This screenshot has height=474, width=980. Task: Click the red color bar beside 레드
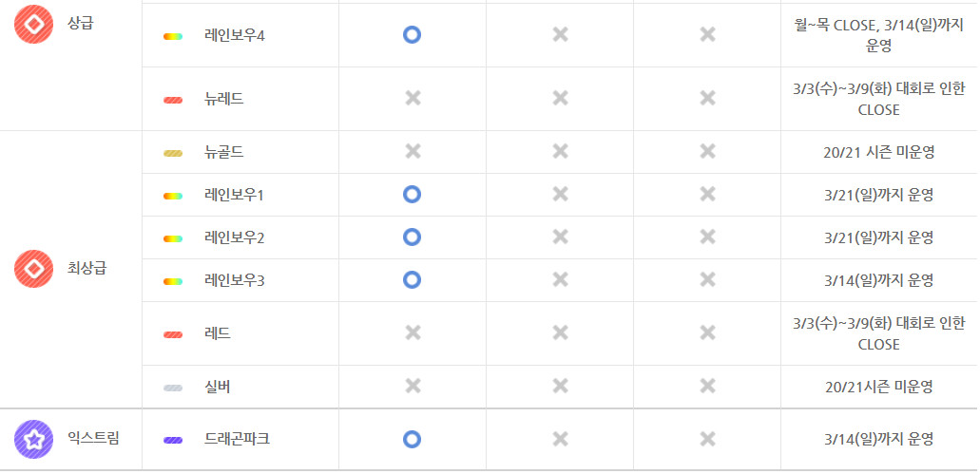pyautogui.click(x=173, y=334)
